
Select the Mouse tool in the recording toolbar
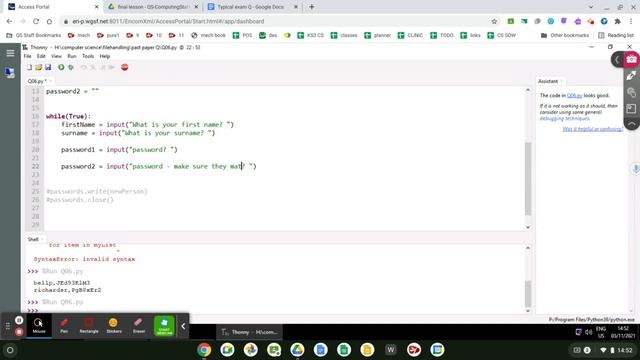coord(39,325)
